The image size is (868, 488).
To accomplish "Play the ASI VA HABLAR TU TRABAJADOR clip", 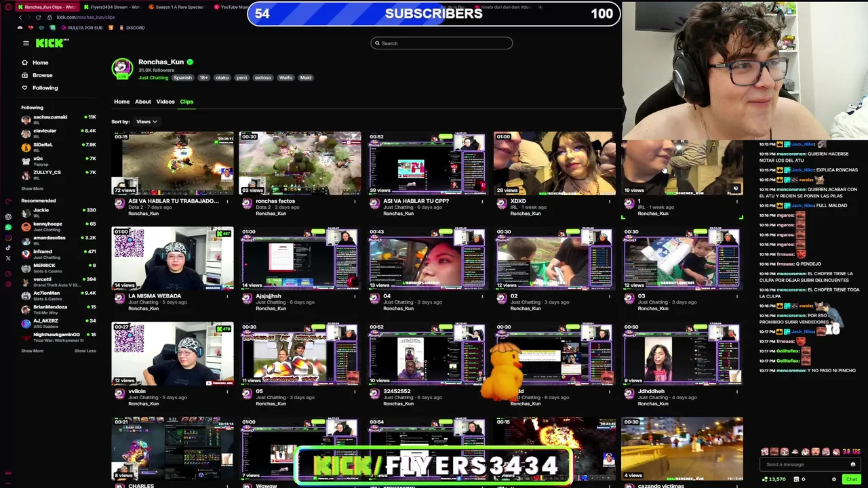I will pyautogui.click(x=173, y=163).
